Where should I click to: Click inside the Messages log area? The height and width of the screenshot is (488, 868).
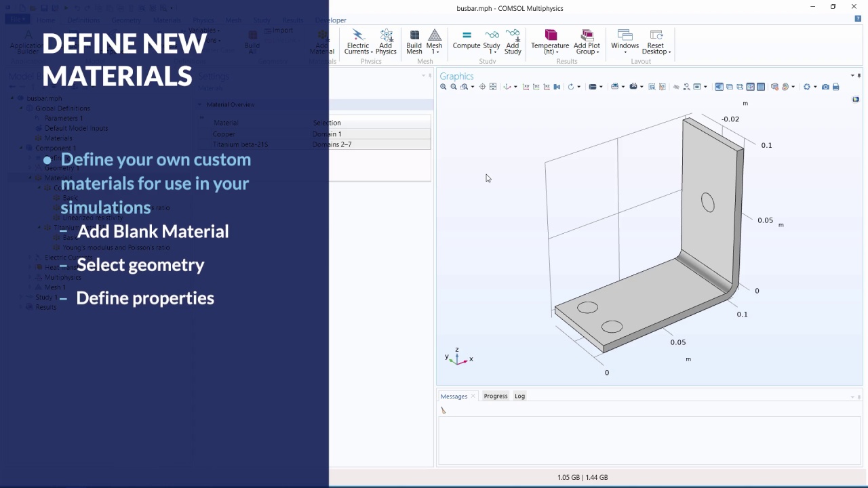pos(649,441)
